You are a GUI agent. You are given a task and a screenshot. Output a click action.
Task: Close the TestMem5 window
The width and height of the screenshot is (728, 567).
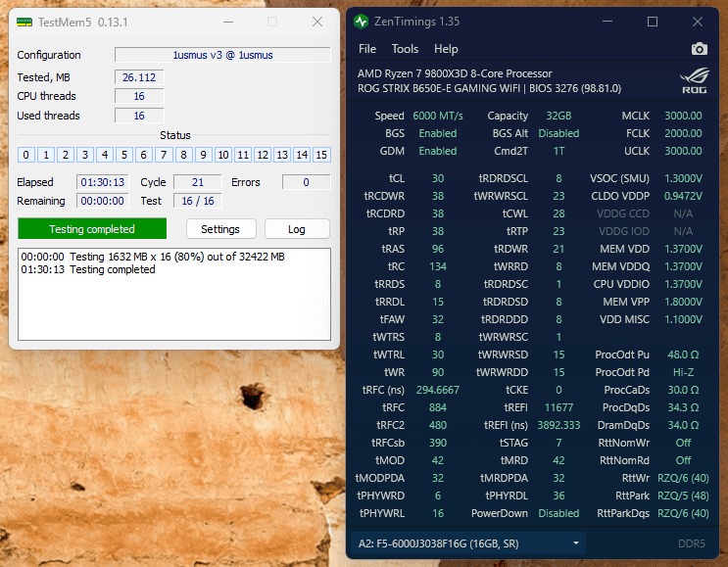click(x=317, y=22)
